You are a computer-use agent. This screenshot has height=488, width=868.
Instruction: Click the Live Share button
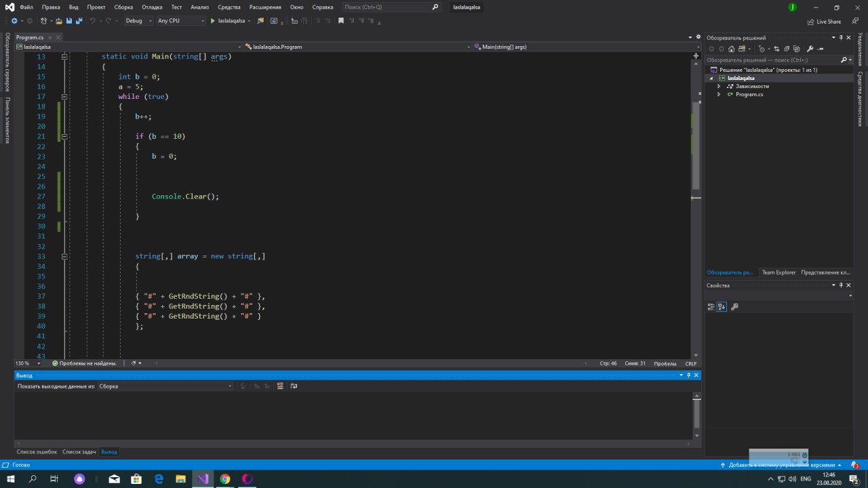pos(824,22)
